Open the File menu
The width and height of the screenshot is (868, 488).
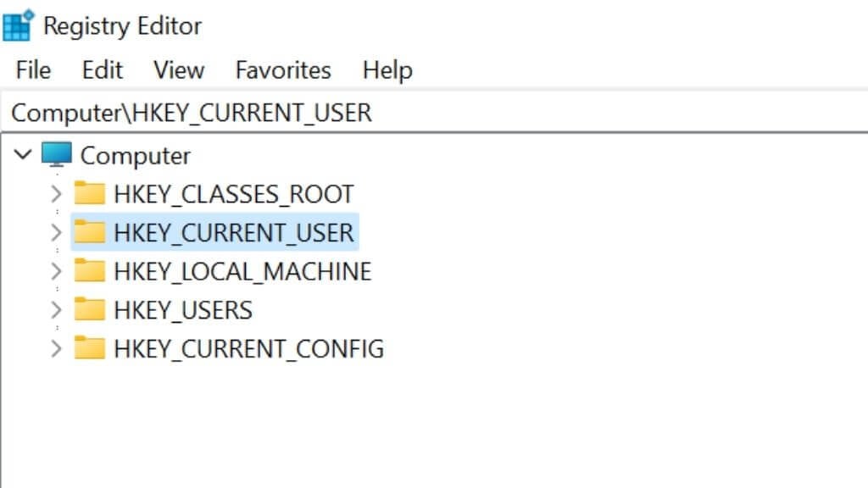tap(33, 69)
